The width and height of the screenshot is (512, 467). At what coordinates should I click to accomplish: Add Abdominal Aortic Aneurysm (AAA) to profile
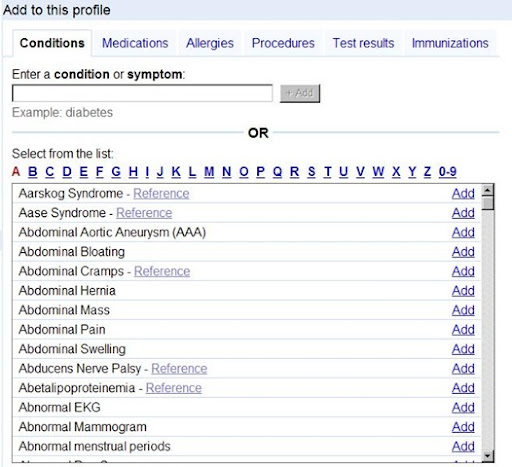pos(463,232)
